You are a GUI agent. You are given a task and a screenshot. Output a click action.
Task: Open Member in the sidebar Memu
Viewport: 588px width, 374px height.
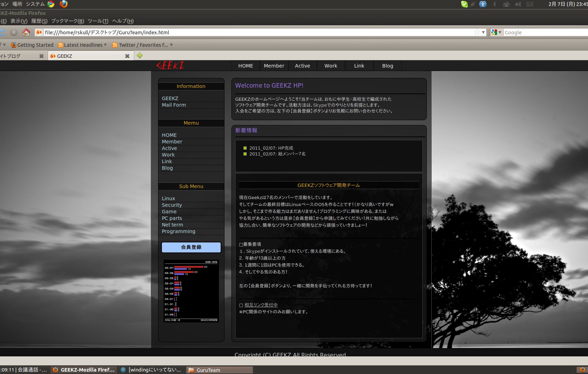coord(172,142)
